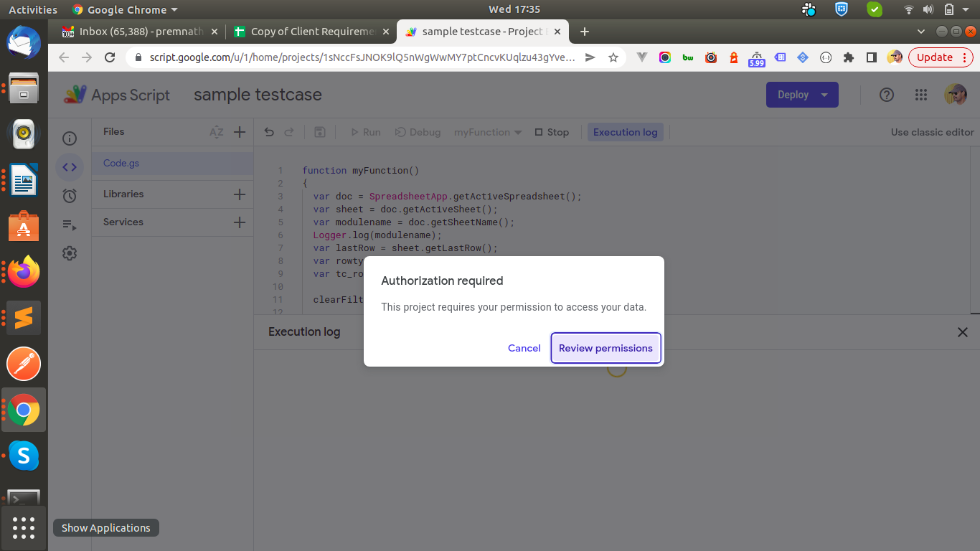Click the Libraries section heading
The width and height of the screenshot is (980, 551).
click(x=123, y=194)
